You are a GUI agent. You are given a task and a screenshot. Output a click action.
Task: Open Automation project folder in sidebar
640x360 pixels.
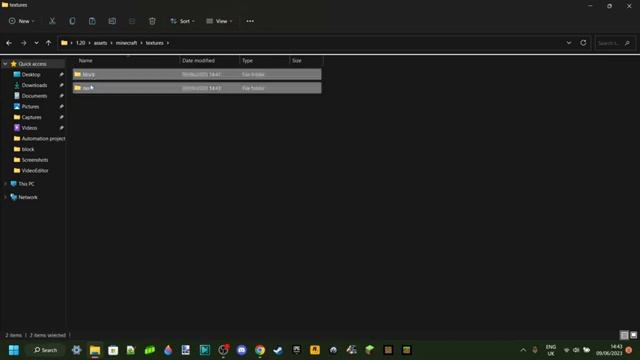pos(43,139)
